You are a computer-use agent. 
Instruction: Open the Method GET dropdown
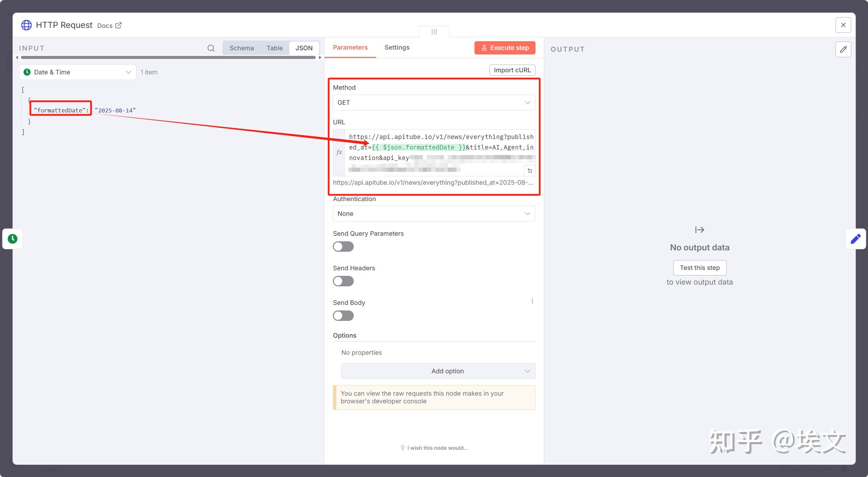[x=434, y=103]
